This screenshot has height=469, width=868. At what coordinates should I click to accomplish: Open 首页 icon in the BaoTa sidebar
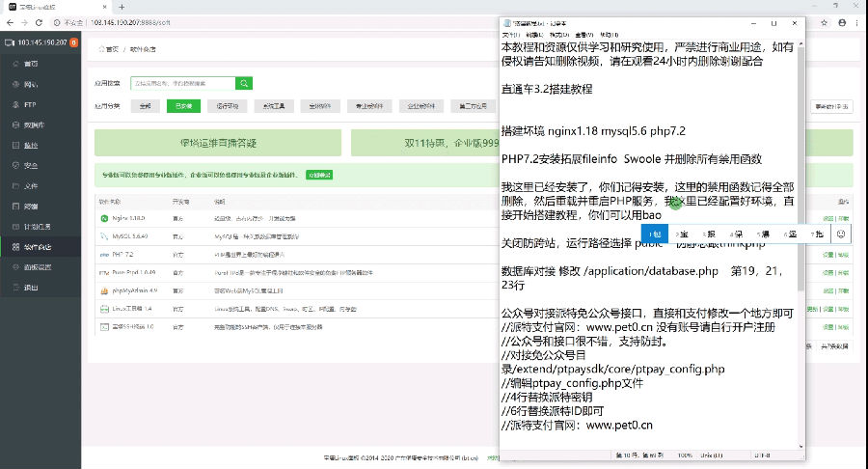click(x=16, y=64)
